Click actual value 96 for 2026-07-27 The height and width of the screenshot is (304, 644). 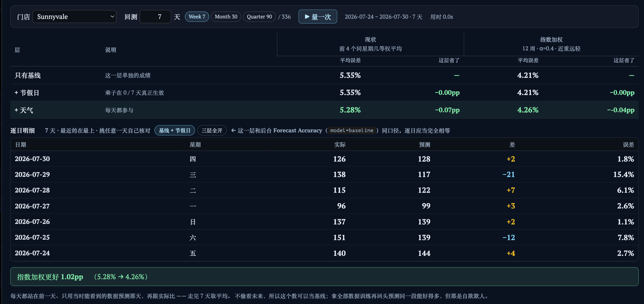point(341,206)
